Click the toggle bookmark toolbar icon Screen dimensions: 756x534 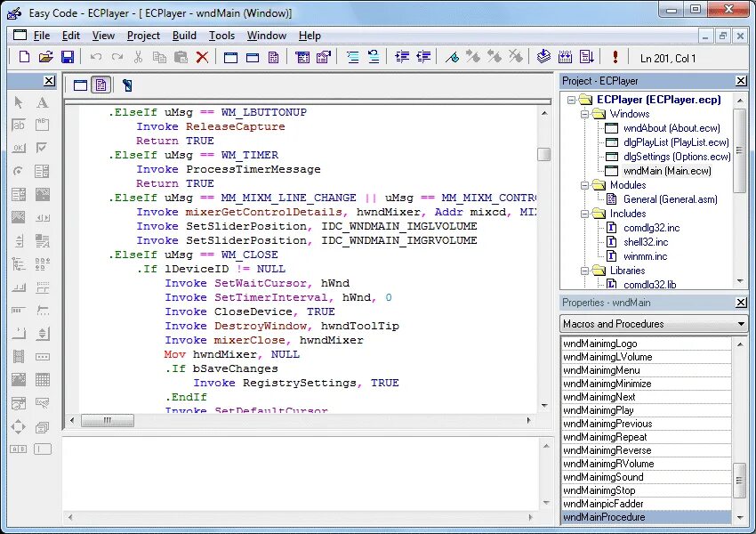pos(452,57)
